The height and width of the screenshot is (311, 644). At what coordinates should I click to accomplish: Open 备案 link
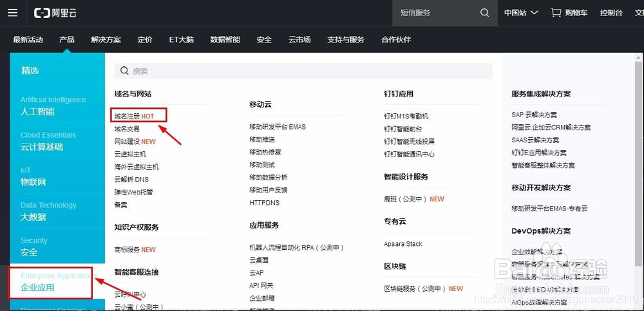tap(121, 205)
